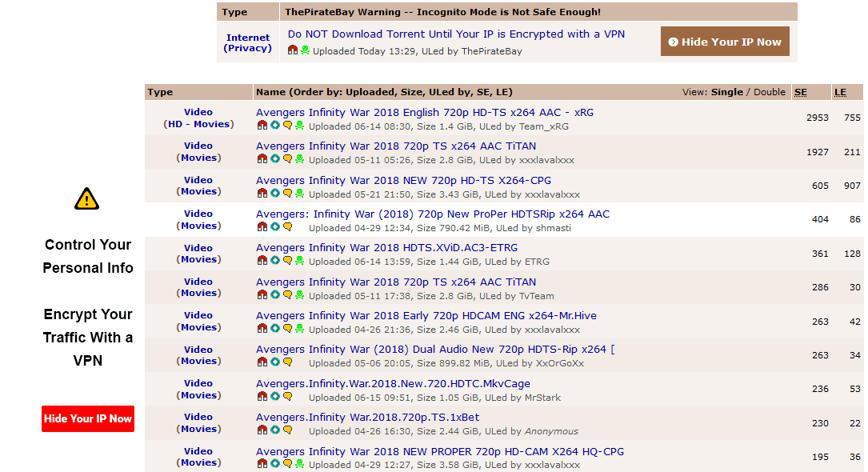Open HD - Movies category link
The width and height of the screenshot is (868, 472).
coord(198,124)
